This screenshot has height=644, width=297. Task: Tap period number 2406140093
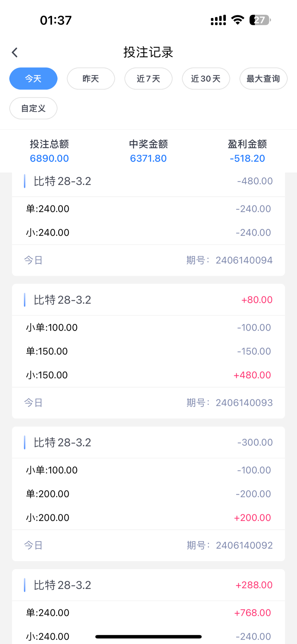(244, 403)
